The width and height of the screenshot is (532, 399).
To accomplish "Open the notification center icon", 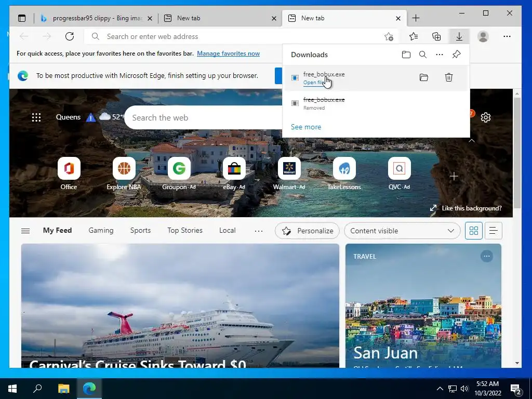I will [x=516, y=389].
